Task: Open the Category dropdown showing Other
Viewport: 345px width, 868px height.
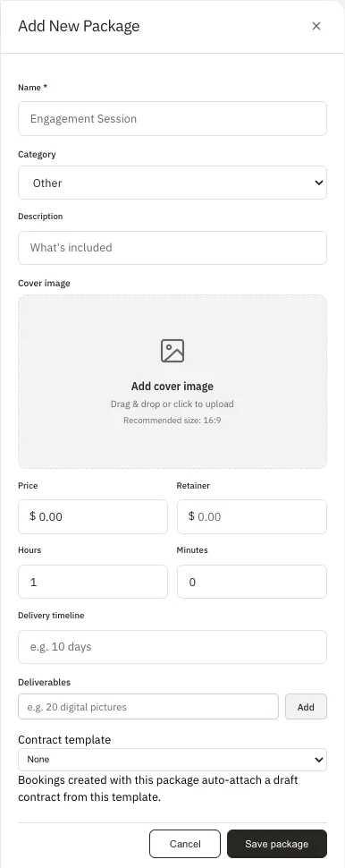Action: tap(172, 183)
